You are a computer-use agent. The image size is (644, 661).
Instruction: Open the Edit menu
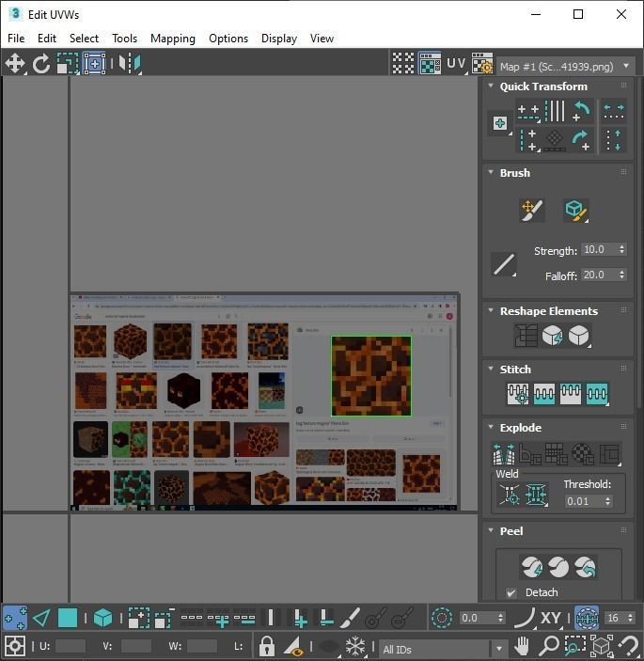coord(47,39)
